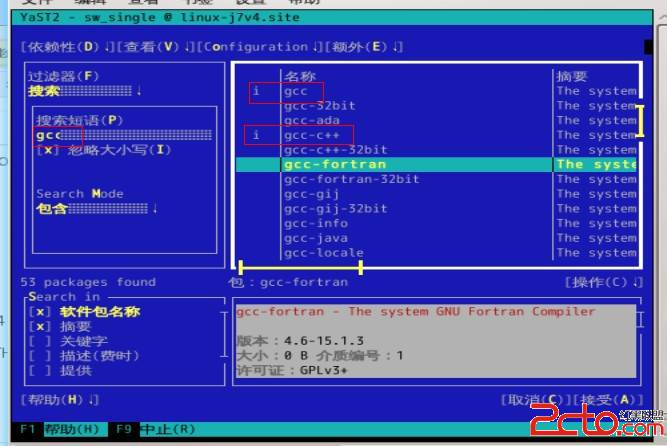
Task: Click the 摘要 column header
Action: coord(572,76)
